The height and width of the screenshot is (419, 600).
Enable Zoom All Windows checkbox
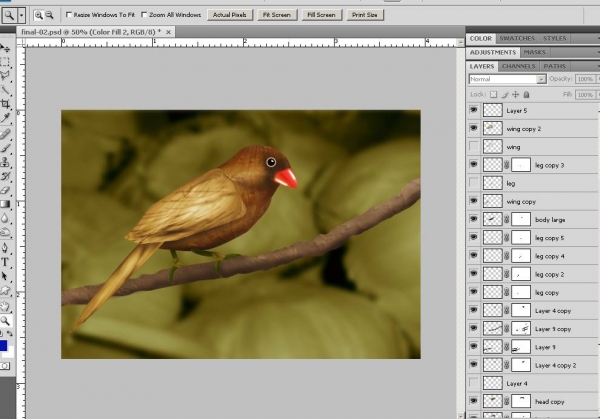[x=144, y=15]
